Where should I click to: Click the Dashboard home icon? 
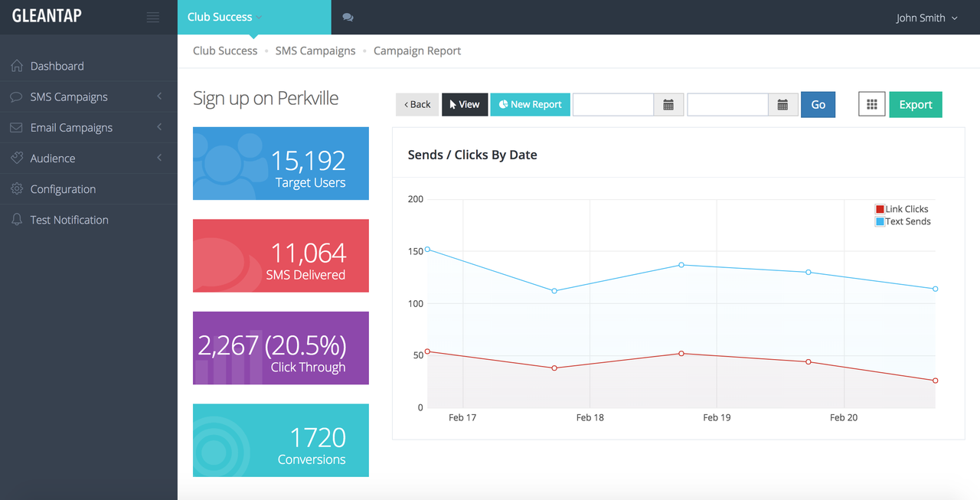[17, 66]
